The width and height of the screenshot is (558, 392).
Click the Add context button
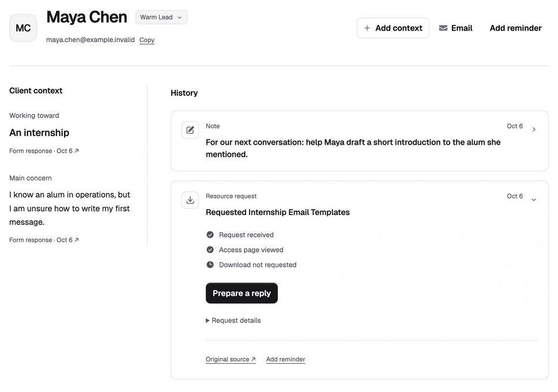(x=393, y=28)
